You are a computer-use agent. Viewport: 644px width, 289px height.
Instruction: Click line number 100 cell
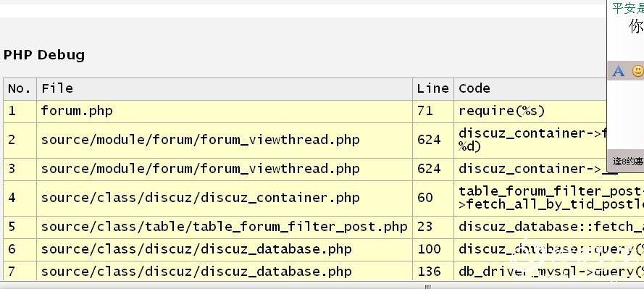coord(433,249)
